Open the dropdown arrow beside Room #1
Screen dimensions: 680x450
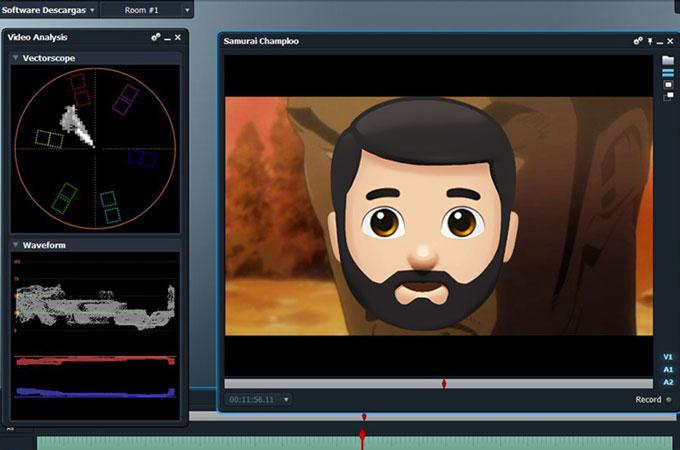coord(187,10)
